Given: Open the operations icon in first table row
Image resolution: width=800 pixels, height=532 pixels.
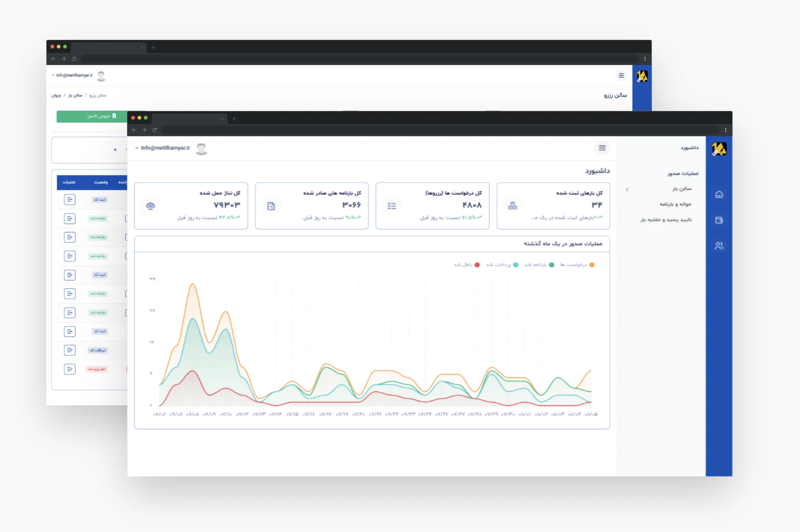Looking at the screenshot, I should tap(69, 199).
